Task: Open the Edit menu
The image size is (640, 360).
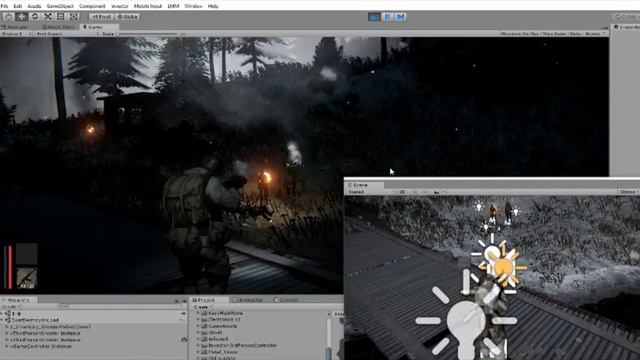Action: point(18,6)
